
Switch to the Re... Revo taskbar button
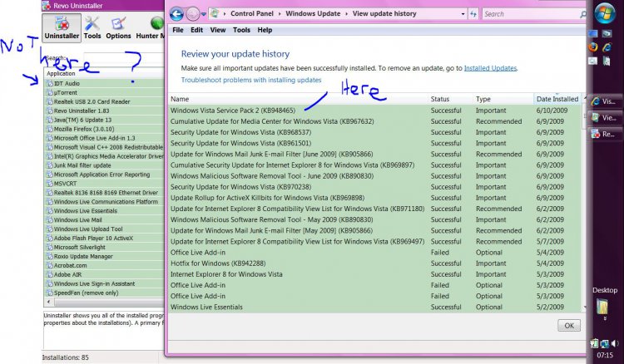click(x=605, y=134)
